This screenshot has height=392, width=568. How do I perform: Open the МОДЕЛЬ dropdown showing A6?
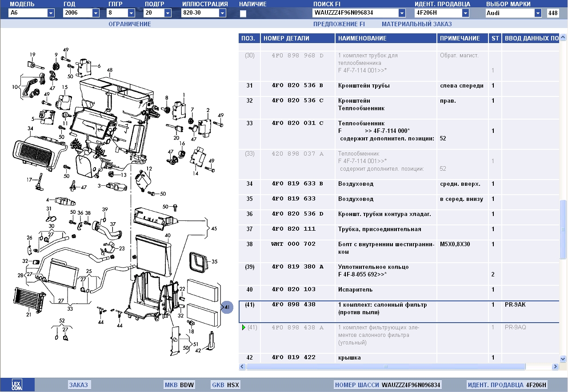coord(51,13)
